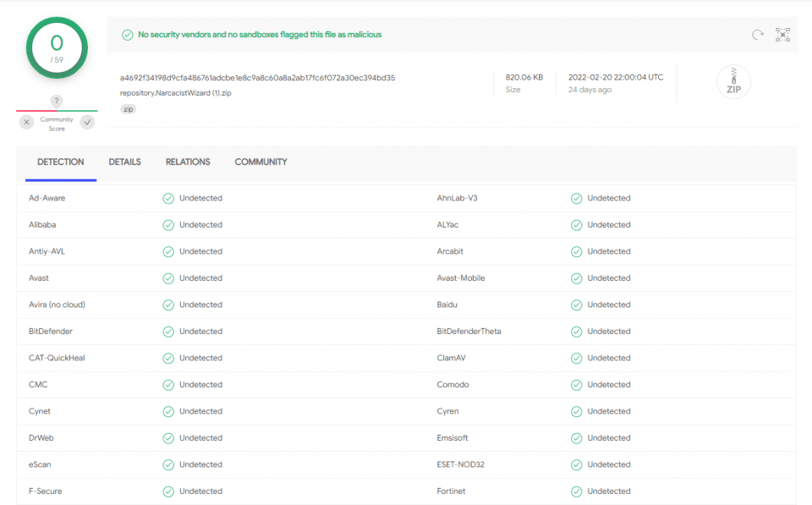Click the 0/59 detection score circle
812x505 pixels.
click(57, 48)
